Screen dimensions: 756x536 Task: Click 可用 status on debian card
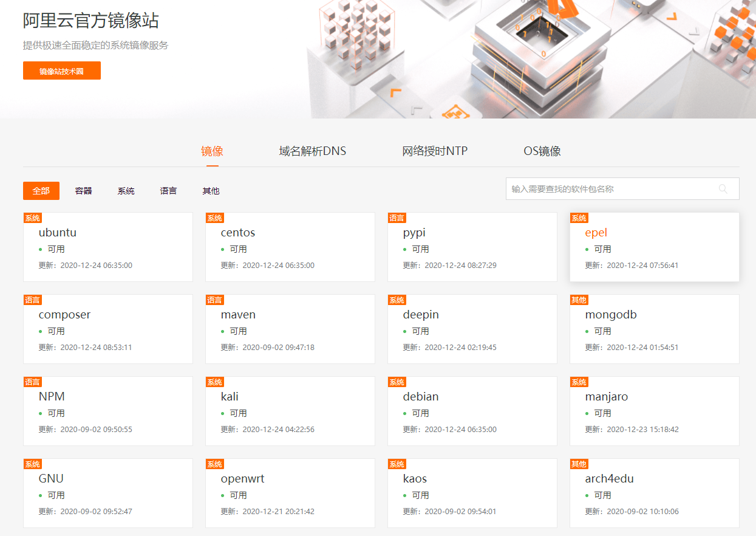point(421,413)
